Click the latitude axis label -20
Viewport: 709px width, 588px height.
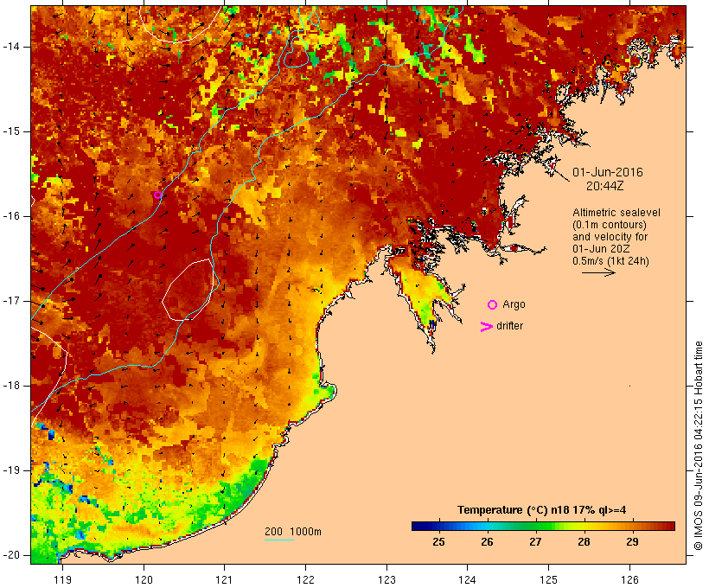click(11, 555)
